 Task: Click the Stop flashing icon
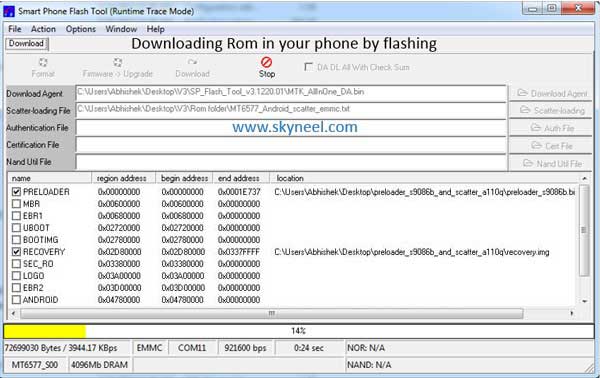click(266, 62)
